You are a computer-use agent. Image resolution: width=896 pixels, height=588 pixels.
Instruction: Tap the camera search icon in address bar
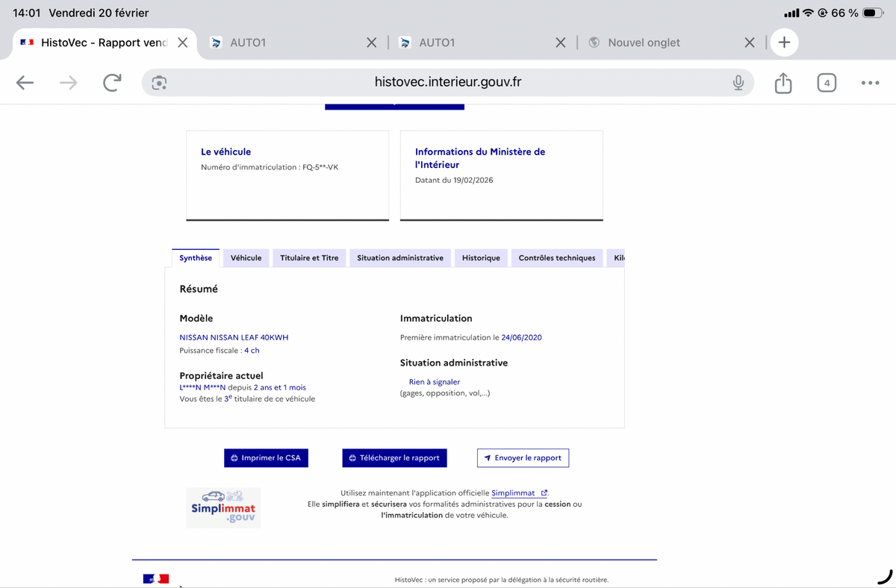click(x=159, y=83)
